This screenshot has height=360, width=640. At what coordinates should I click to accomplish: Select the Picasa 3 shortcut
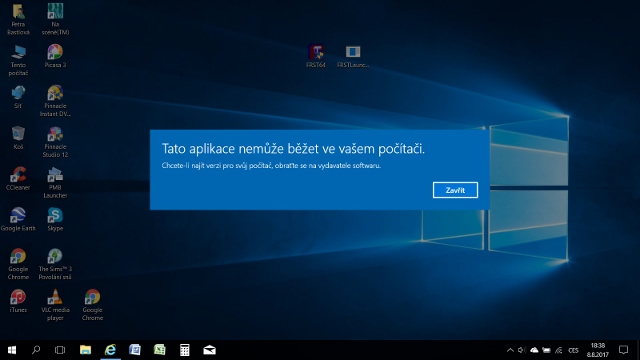click(55, 56)
